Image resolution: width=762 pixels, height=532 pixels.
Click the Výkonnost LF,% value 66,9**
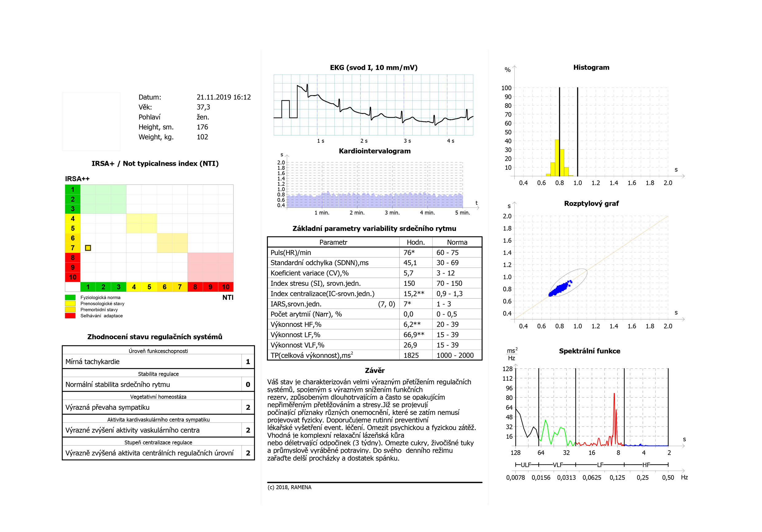click(414, 335)
